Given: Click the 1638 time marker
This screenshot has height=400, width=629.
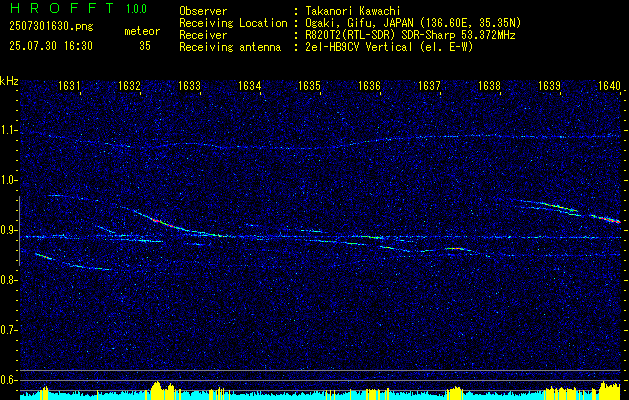Looking at the screenshot, I should tap(489, 85).
